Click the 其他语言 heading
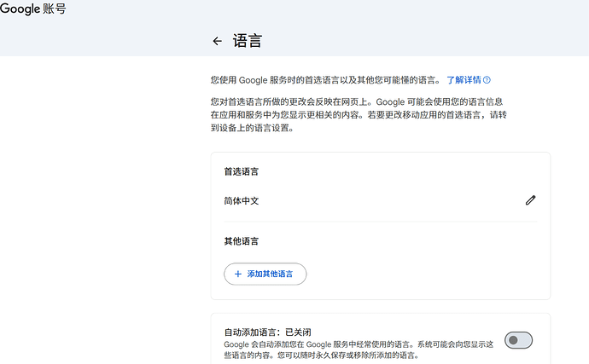 coord(242,241)
